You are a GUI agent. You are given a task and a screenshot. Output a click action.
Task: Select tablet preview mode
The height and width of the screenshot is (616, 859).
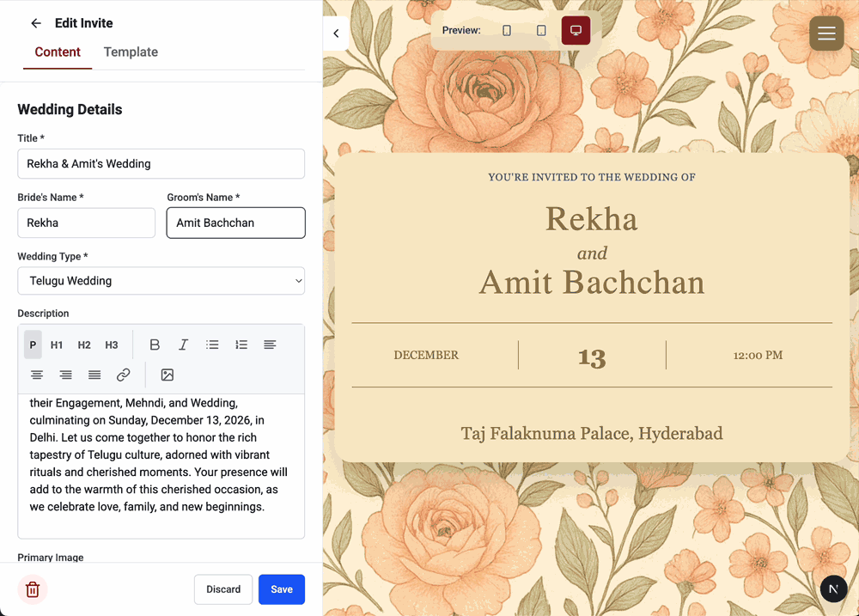tap(541, 29)
